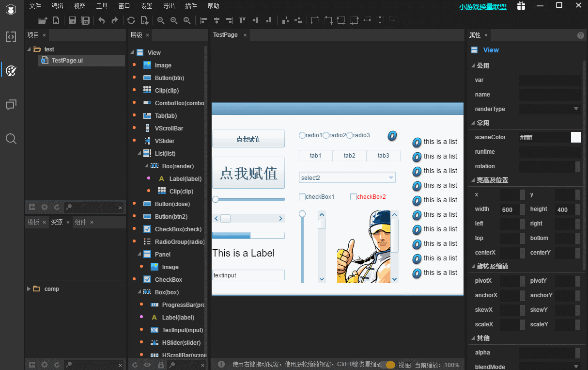Click the Refresh icon in the toolbar
The image size is (588, 370).
[131, 20]
